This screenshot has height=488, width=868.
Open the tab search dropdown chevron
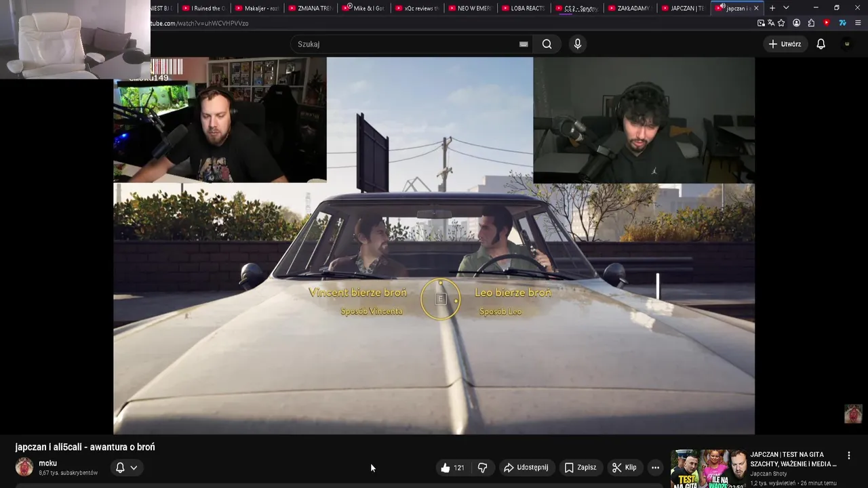(x=786, y=8)
